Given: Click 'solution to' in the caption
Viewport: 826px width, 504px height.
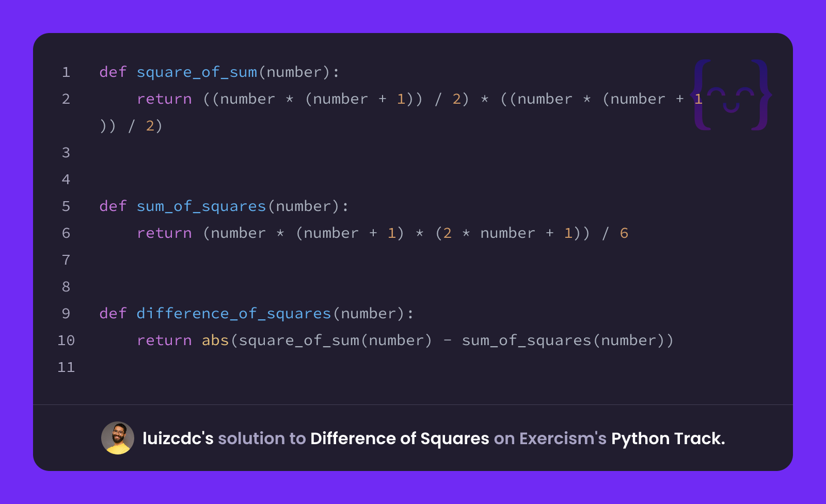Looking at the screenshot, I should tap(262, 438).
